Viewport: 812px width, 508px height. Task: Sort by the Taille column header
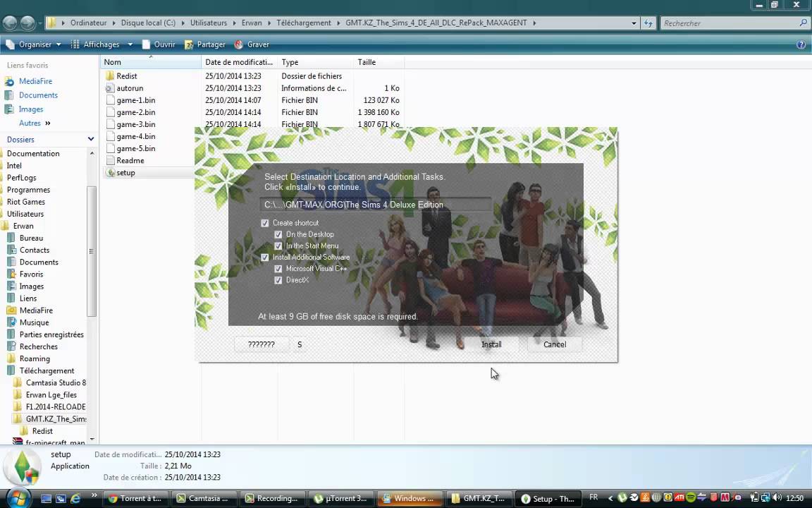point(379,62)
